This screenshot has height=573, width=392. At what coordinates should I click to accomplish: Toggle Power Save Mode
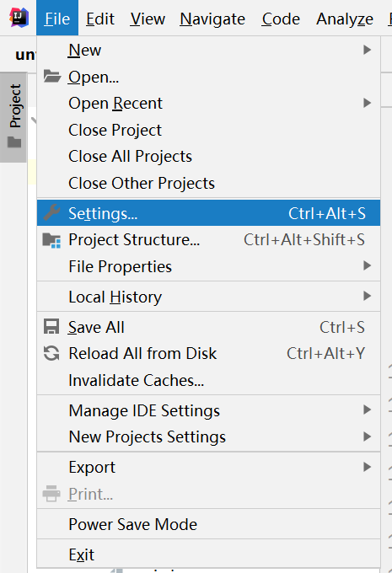tap(208, 524)
